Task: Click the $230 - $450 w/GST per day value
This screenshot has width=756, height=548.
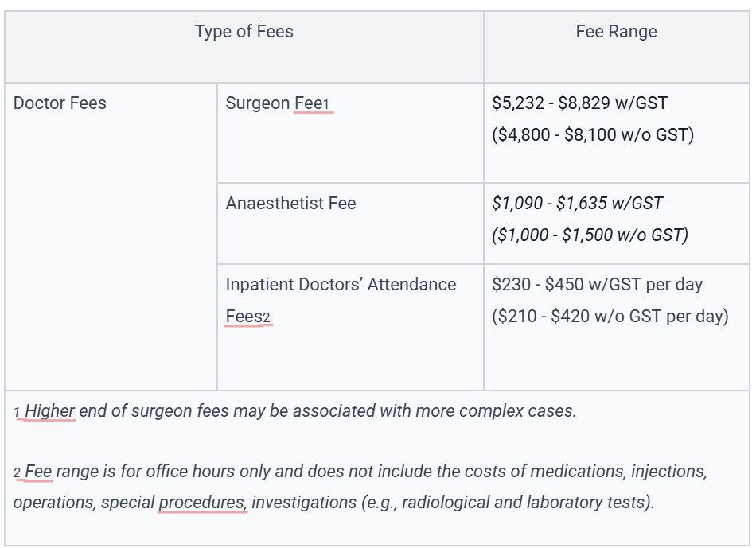Action: pos(597,285)
